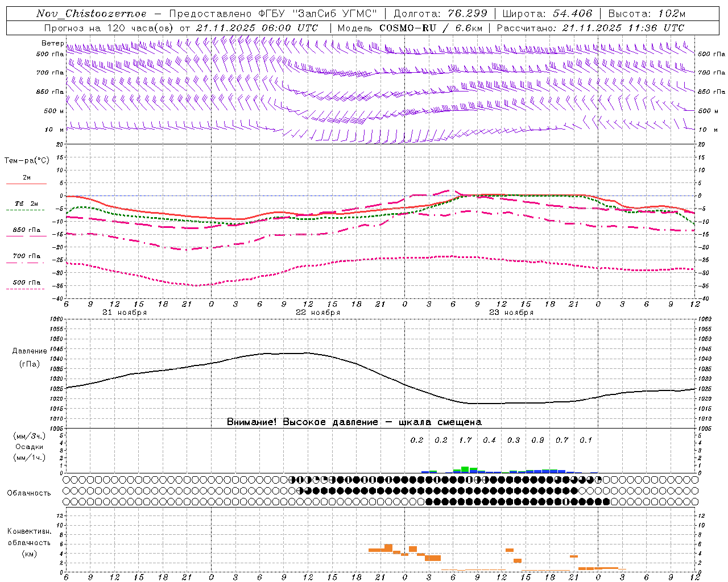Click the 21 ноября date label
This screenshot has height=582, width=728.
[x=125, y=313]
